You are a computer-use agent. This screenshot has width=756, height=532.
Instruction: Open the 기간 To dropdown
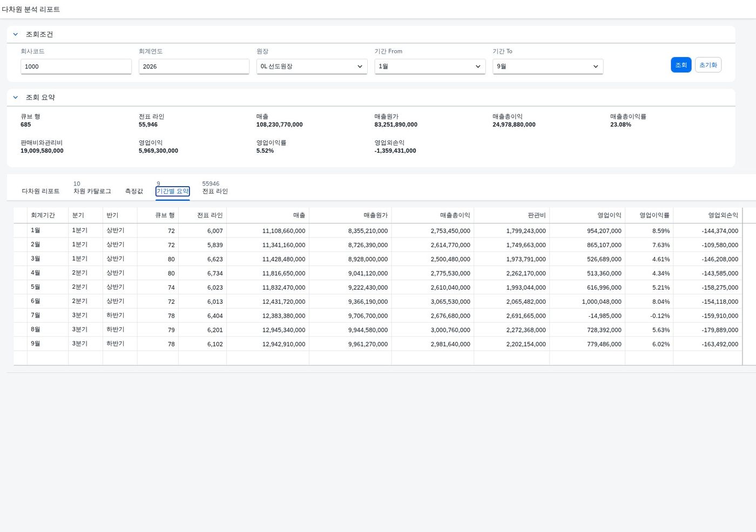pos(548,66)
